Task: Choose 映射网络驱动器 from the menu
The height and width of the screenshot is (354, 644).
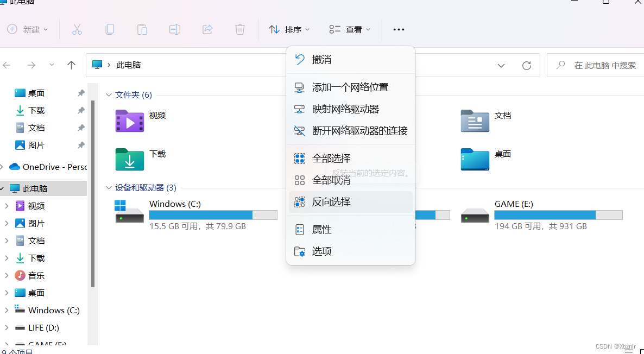Action: (x=351, y=109)
